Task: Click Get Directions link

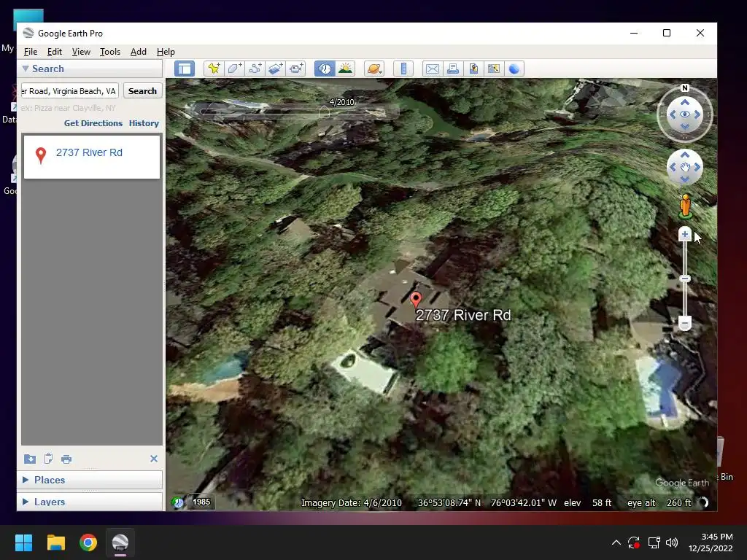Action: 93,122
